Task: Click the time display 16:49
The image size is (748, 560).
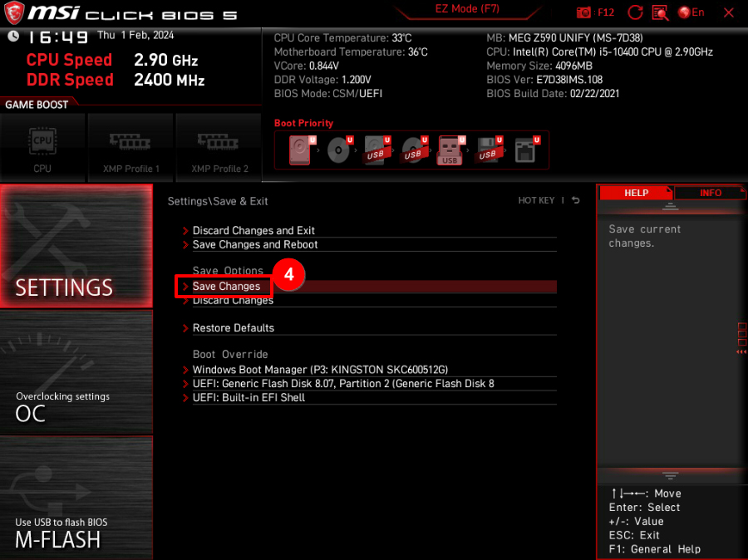Action: pos(57,37)
